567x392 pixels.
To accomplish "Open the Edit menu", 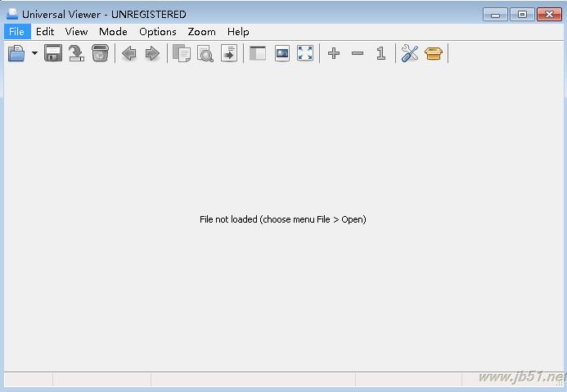I will click(45, 32).
